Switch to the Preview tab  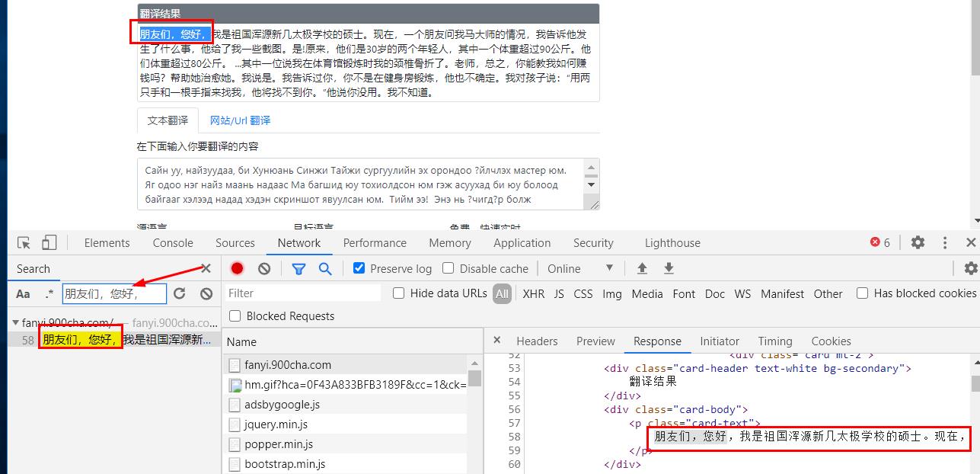tap(595, 341)
